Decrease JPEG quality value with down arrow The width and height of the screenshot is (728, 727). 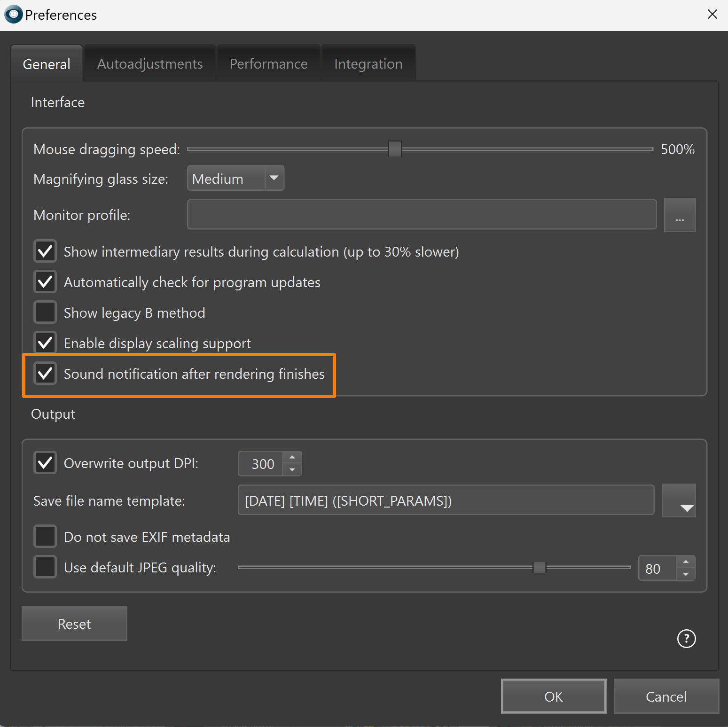(x=686, y=574)
